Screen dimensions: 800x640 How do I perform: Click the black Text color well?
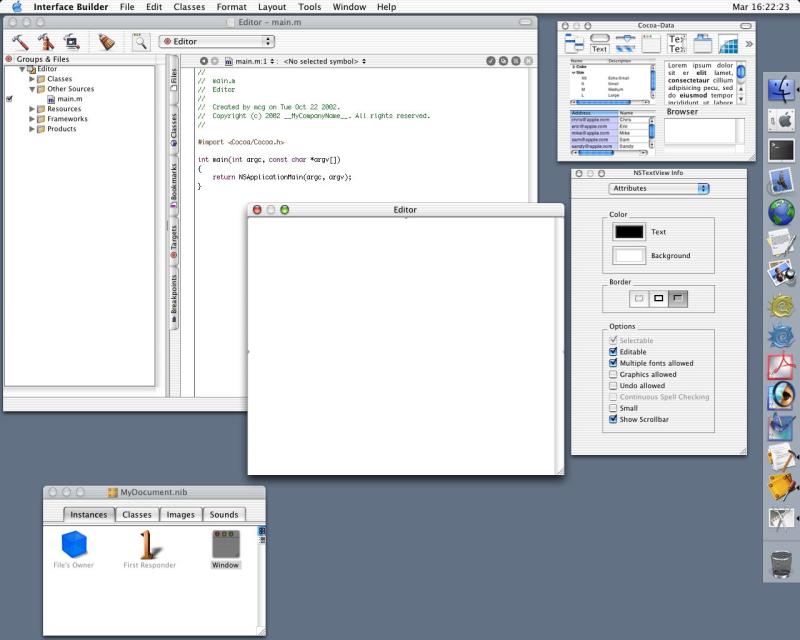[629, 232]
